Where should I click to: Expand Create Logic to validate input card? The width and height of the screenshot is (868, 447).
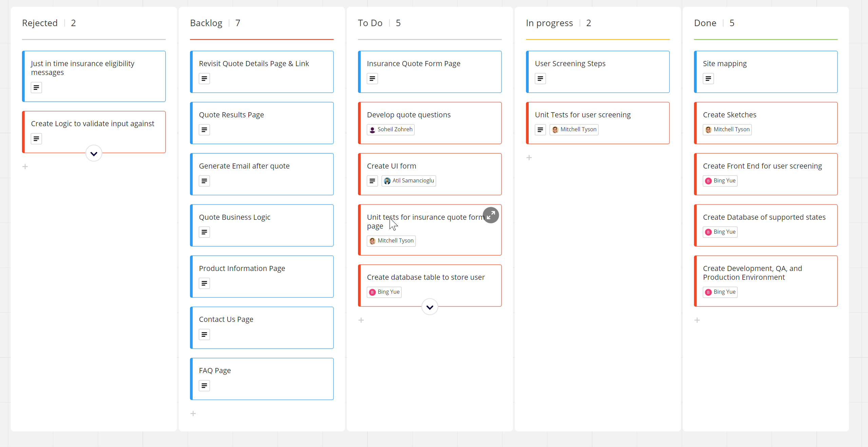[94, 154]
